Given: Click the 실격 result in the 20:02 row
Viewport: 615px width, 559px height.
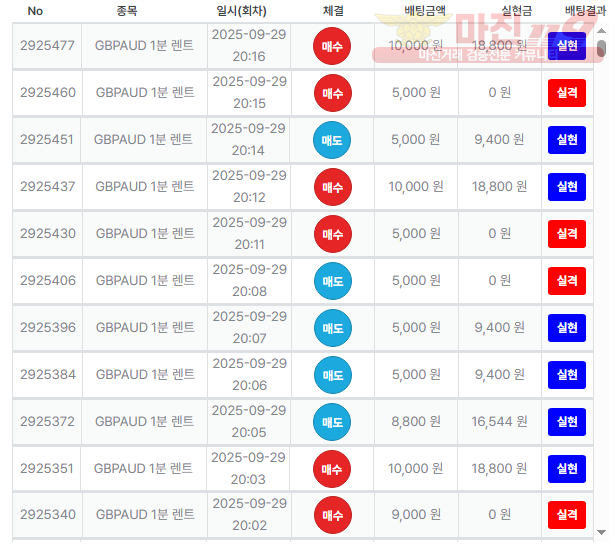Looking at the screenshot, I should click(x=567, y=515).
